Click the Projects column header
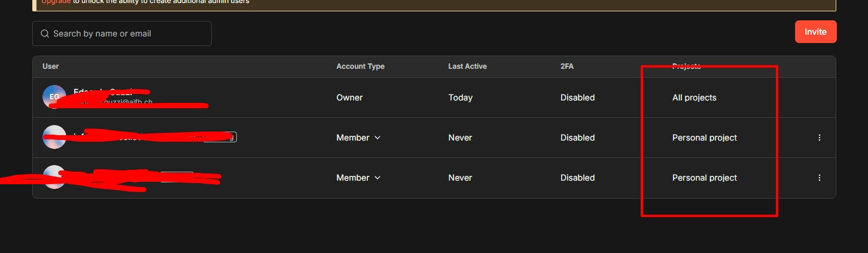The image size is (868, 253). [x=686, y=66]
